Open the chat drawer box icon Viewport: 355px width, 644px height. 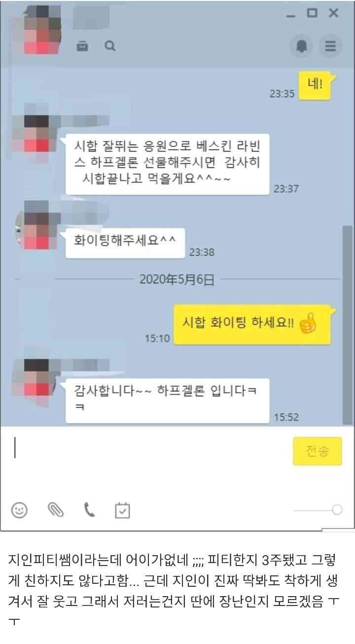tap(83, 46)
